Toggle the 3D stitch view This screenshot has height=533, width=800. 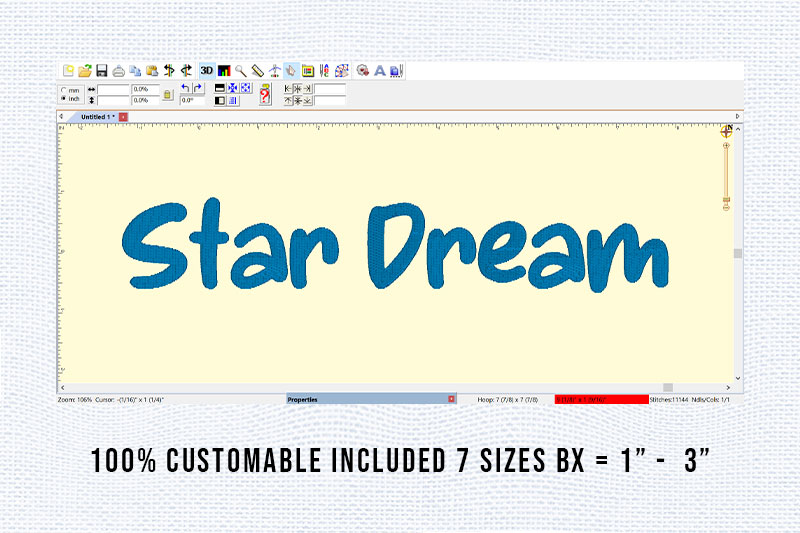click(x=207, y=70)
